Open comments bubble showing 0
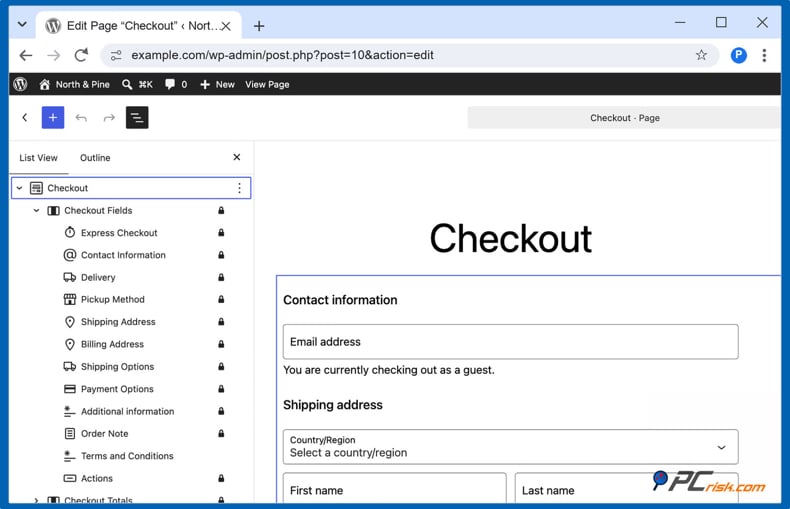790x509 pixels. [x=176, y=84]
